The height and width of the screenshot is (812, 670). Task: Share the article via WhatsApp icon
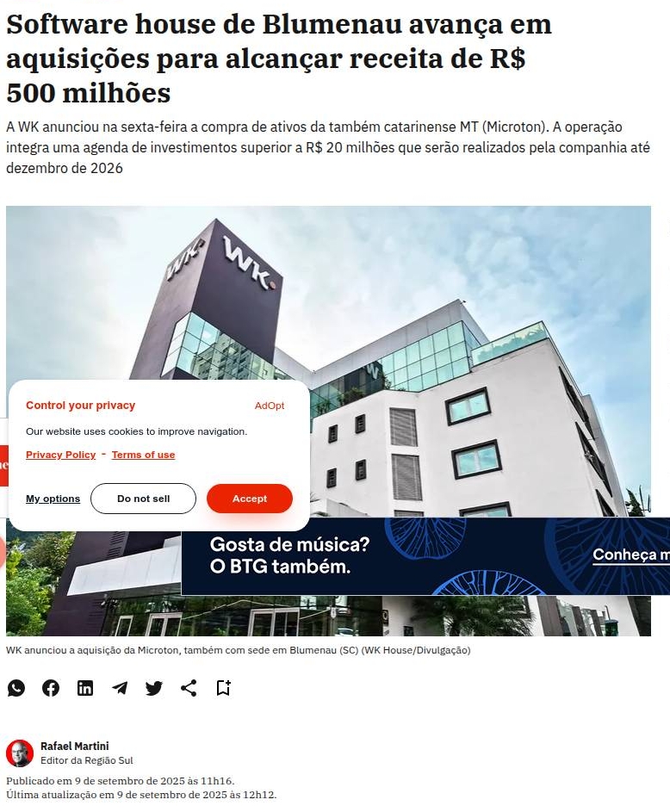pos(16,688)
